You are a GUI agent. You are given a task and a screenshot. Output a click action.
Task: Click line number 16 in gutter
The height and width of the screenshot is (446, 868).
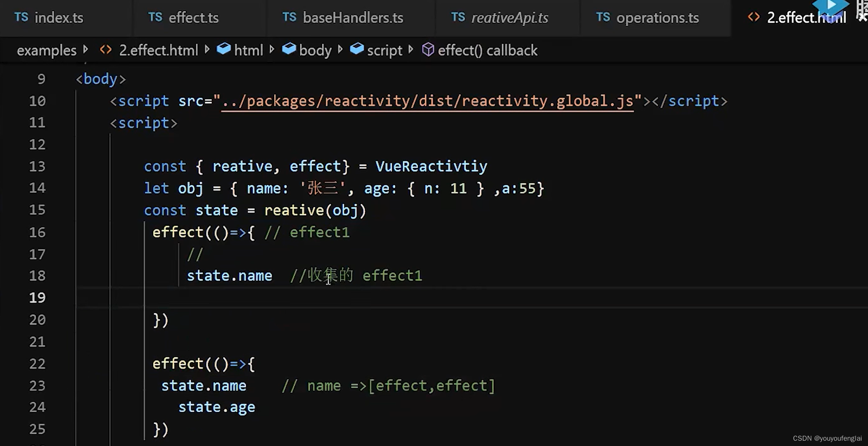tap(37, 232)
